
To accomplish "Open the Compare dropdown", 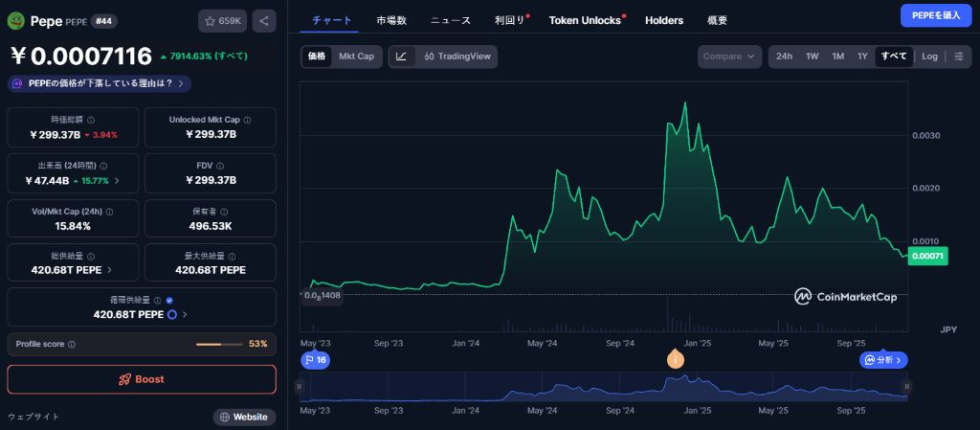I will pyautogui.click(x=729, y=57).
